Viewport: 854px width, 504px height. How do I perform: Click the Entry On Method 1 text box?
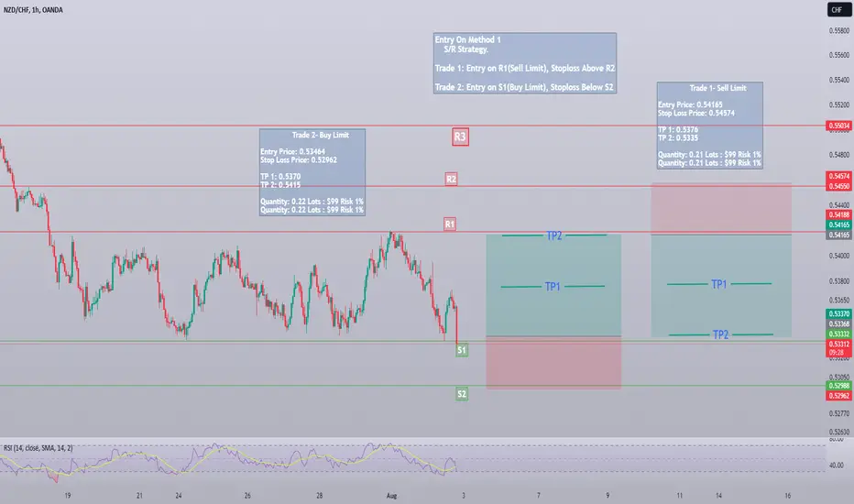[525, 63]
